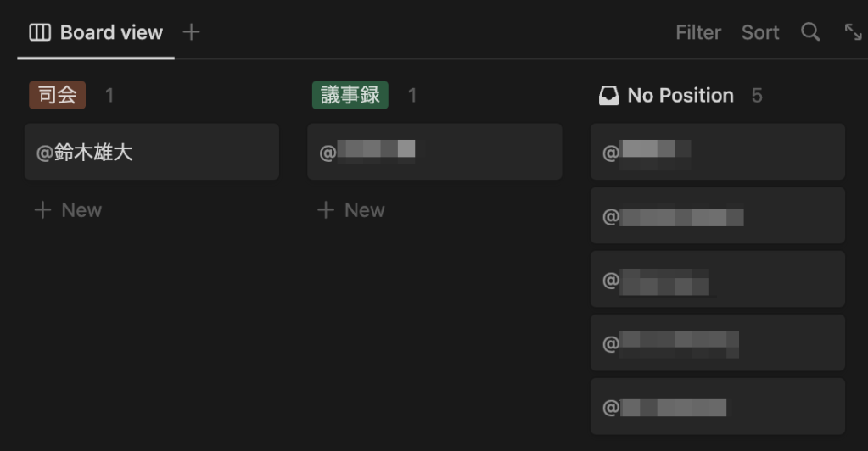Image resolution: width=868 pixels, height=451 pixels.
Task: Add a new card under 議事録 column
Action: pos(351,210)
